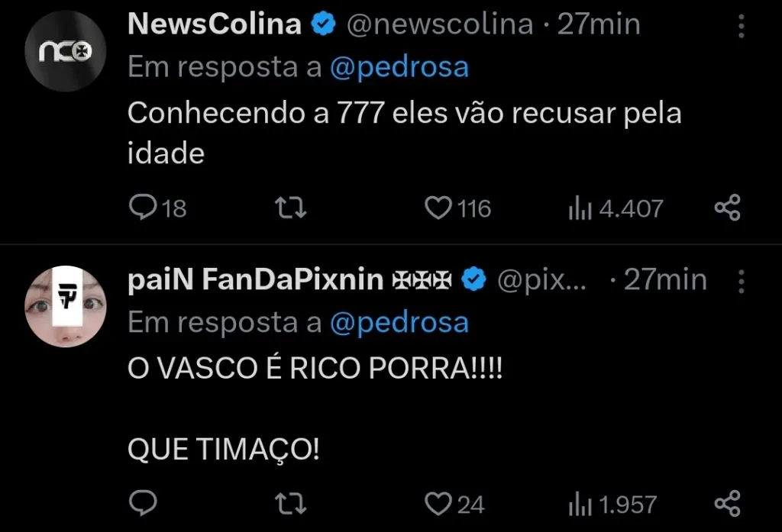This screenshot has height=532, width=782.
Task: Share the paiN FanDaPixnin tweet
Action: [727, 503]
